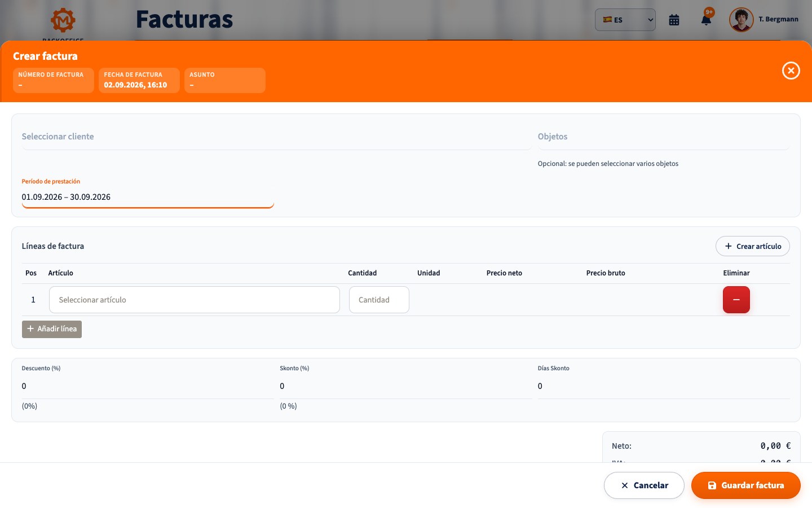Screen dimensions: 812x508
Task: Click the Descuento (%) field
Action: pyautogui.click(x=148, y=386)
